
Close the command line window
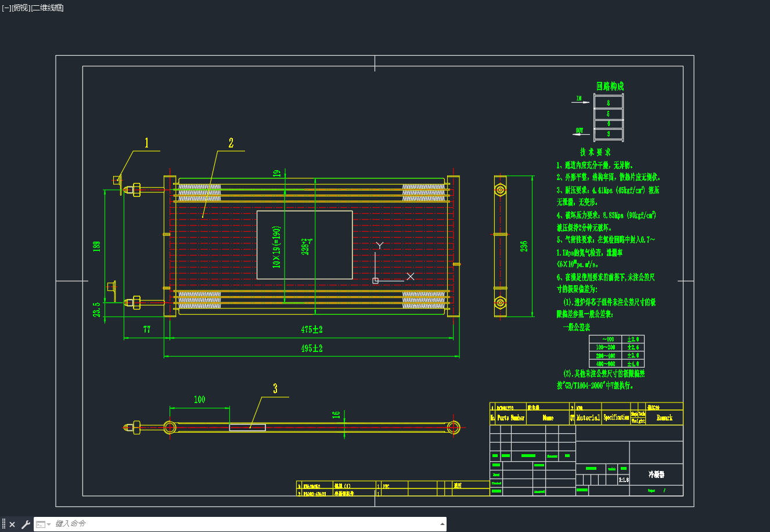[x=12, y=524]
